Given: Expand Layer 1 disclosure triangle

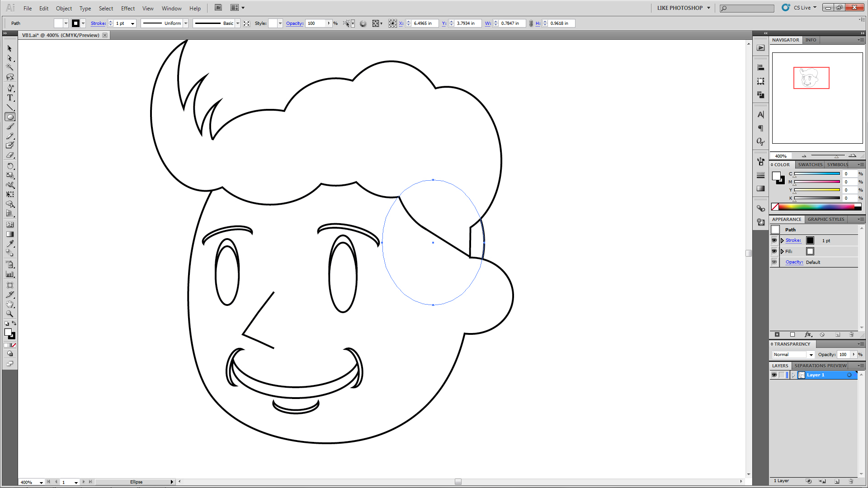Looking at the screenshot, I should click(793, 375).
